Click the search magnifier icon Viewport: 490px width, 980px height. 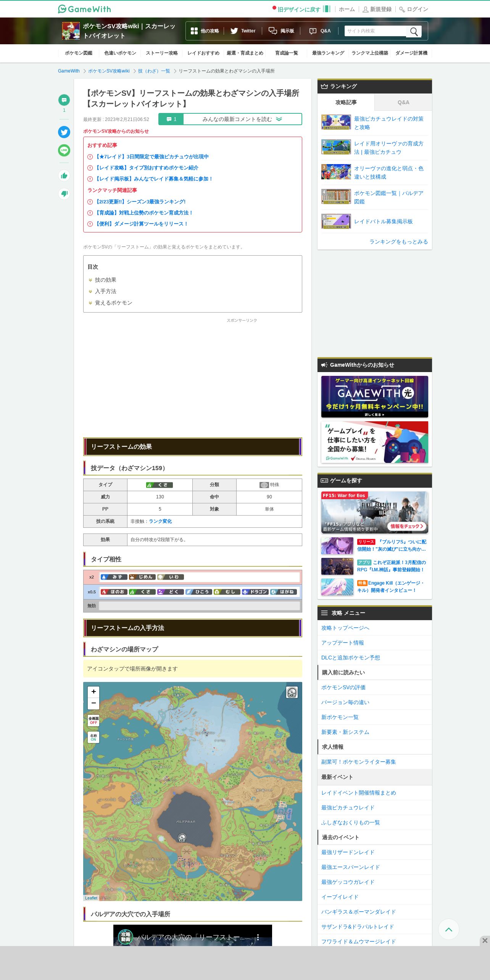(414, 31)
